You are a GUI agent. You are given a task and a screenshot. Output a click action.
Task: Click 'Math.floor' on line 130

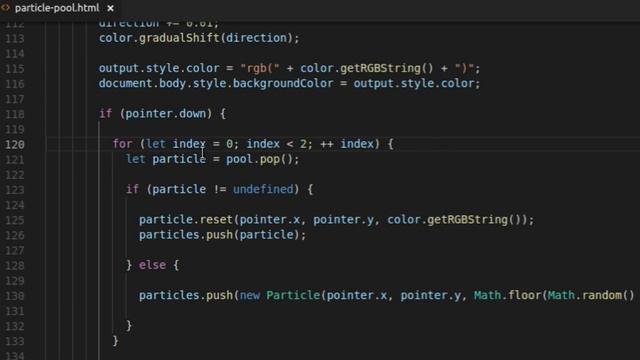coord(507,295)
